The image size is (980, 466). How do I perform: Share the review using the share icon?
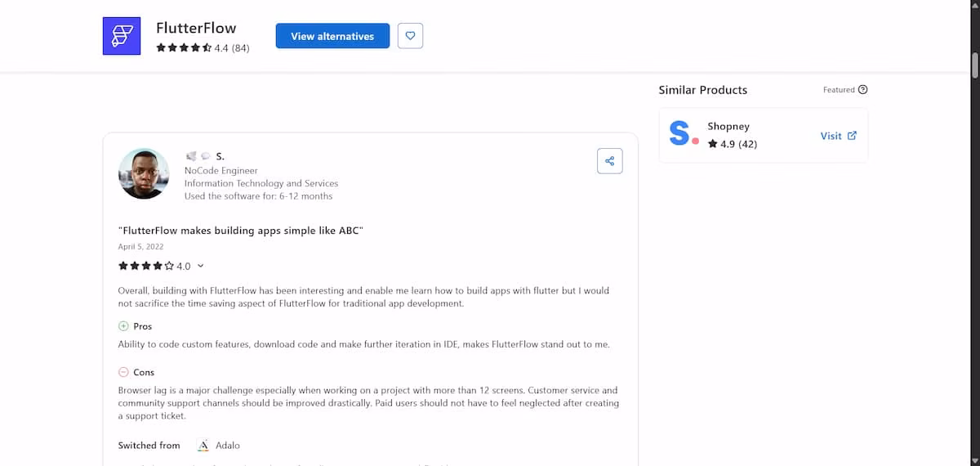coord(609,161)
